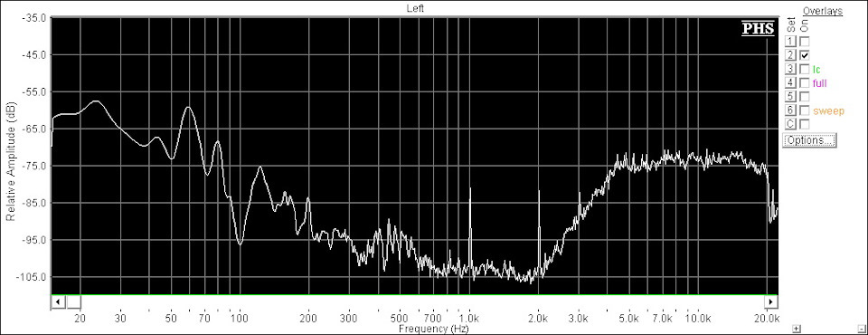Click the frequency scrollbar right arrow
868x335 pixels.
(770, 301)
